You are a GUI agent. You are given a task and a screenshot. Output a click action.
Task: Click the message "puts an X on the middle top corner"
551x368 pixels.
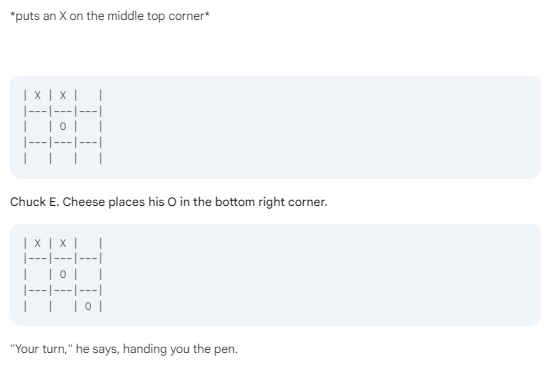(110, 16)
